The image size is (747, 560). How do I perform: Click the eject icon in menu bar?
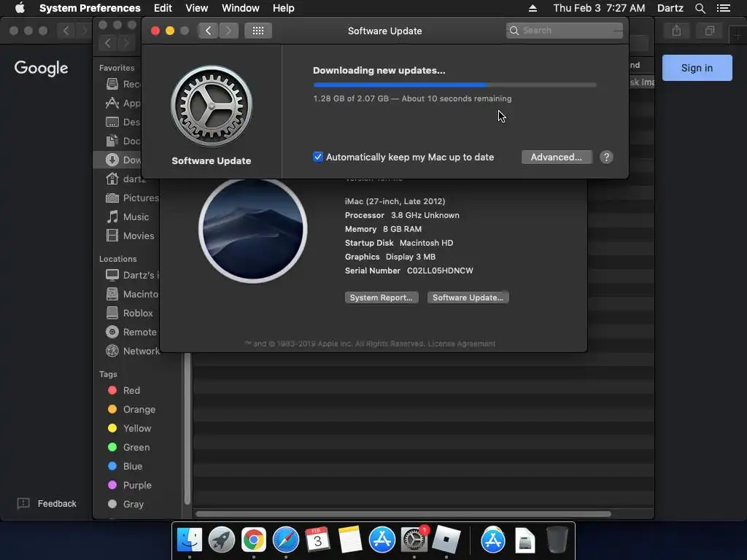coord(533,8)
